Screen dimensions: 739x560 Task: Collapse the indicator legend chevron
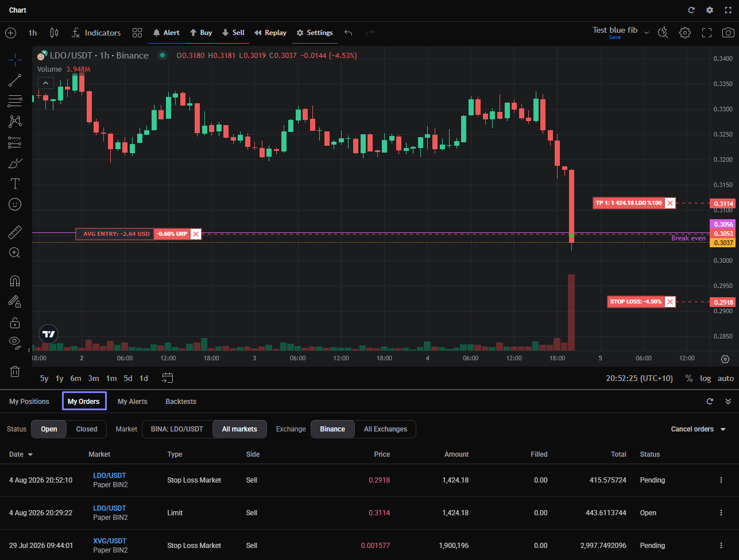pyautogui.click(x=46, y=83)
